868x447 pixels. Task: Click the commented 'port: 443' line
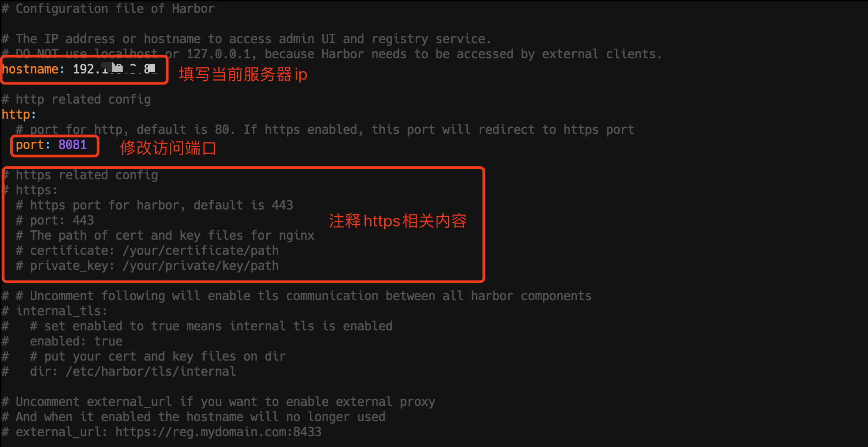pyautogui.click(x=55, y=220)
